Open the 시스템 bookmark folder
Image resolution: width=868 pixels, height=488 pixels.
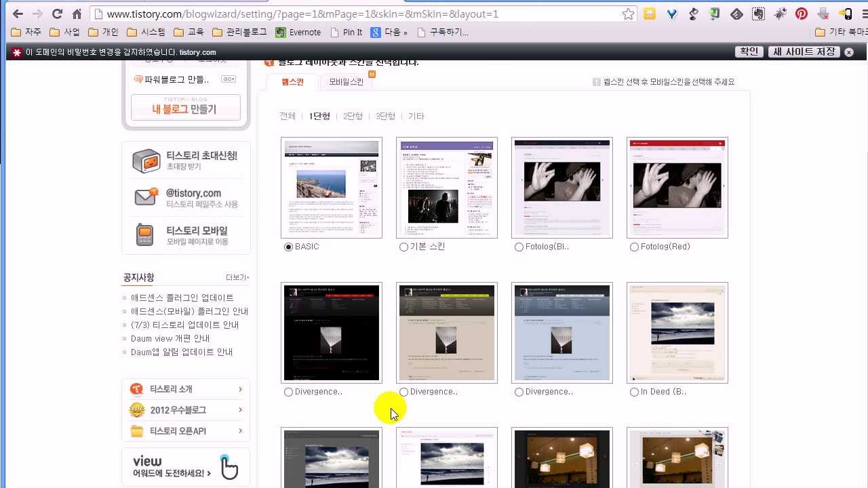pos(146,32)
